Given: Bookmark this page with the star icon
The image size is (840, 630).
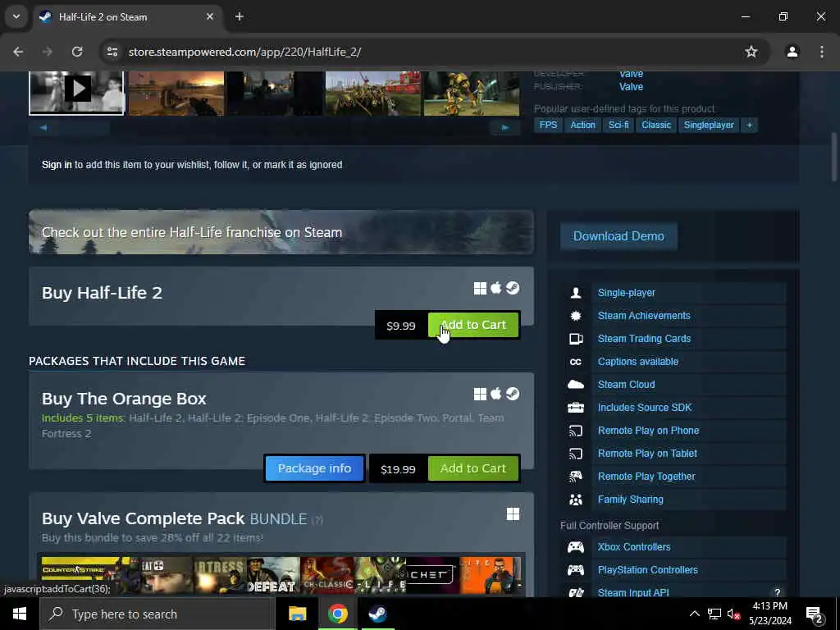Looking at the screenshot, I should [x=751, y=52].
